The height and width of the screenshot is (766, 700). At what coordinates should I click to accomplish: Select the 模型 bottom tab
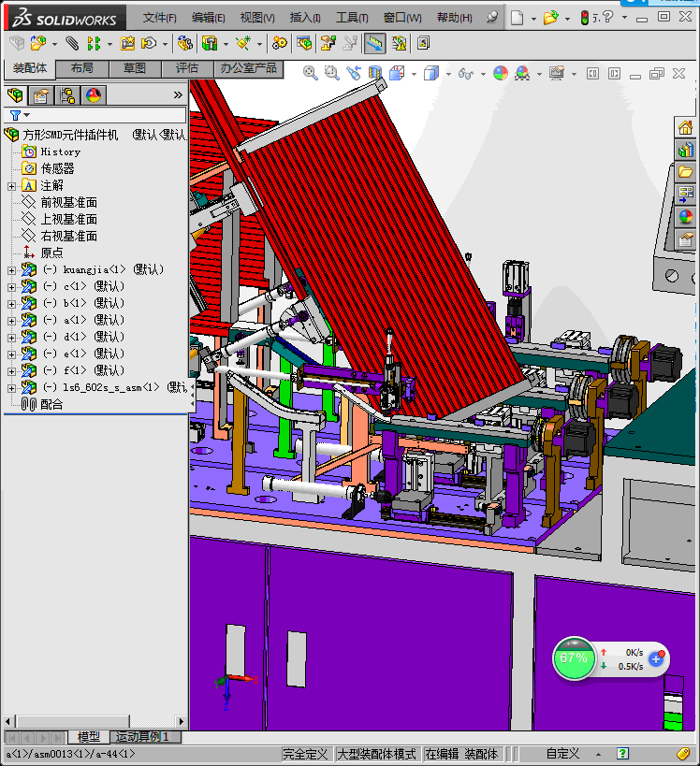[x=89, y=736]
